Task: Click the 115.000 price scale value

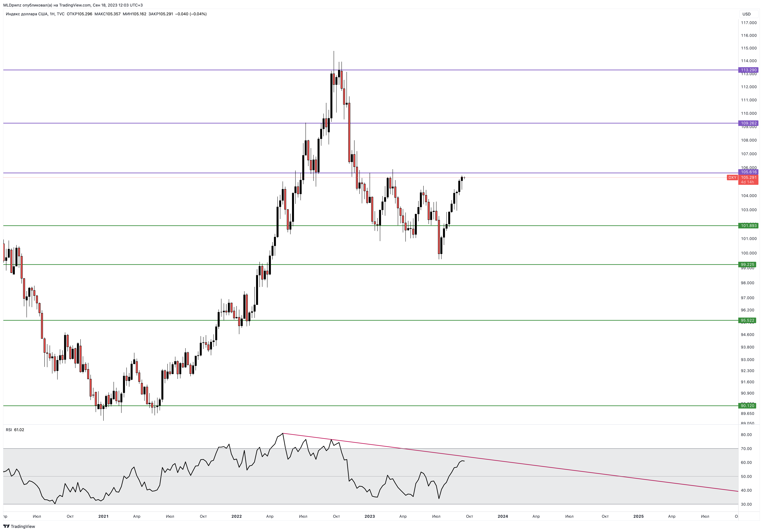Action: [749, 48]
